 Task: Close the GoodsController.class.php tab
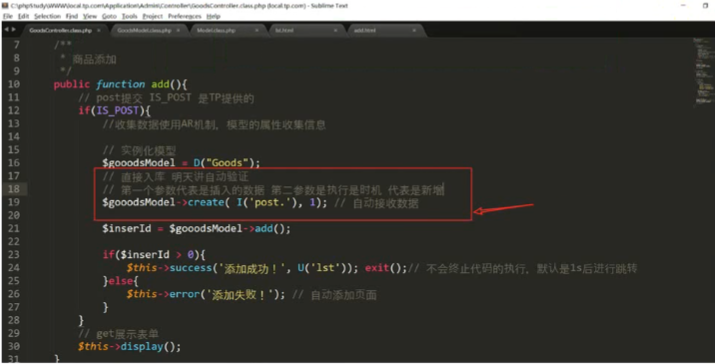tap(98, 31)
